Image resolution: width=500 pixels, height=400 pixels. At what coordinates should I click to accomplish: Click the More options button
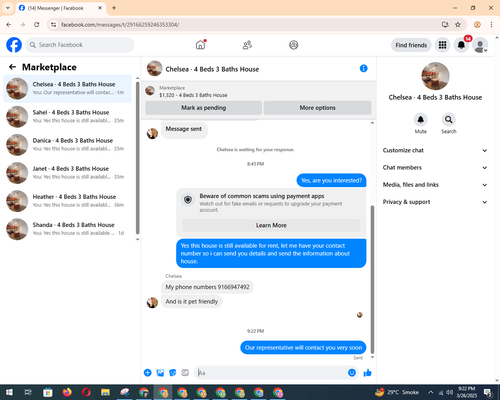tap(317, 108)
